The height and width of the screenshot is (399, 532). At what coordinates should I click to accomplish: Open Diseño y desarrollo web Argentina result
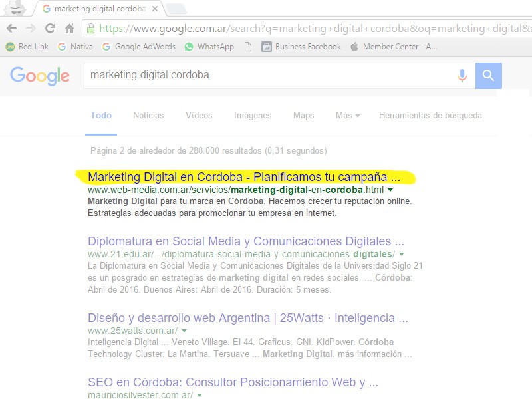[x=248, y=318]
